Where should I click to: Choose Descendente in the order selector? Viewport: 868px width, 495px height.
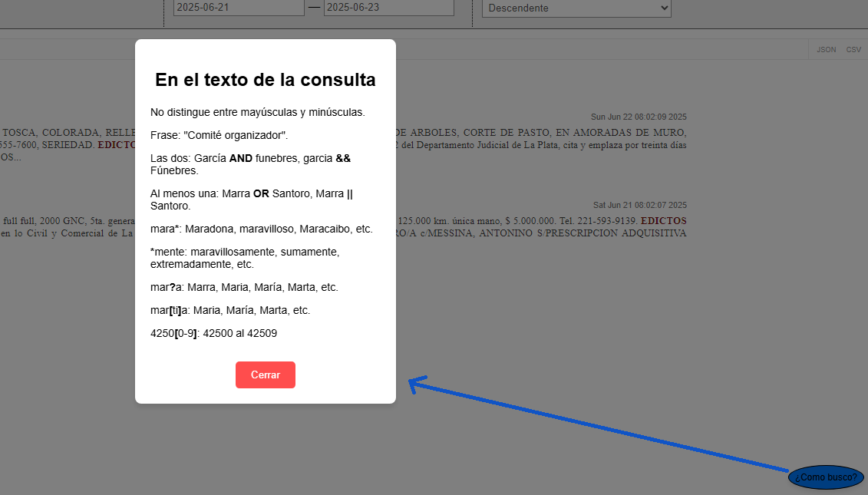576,8
